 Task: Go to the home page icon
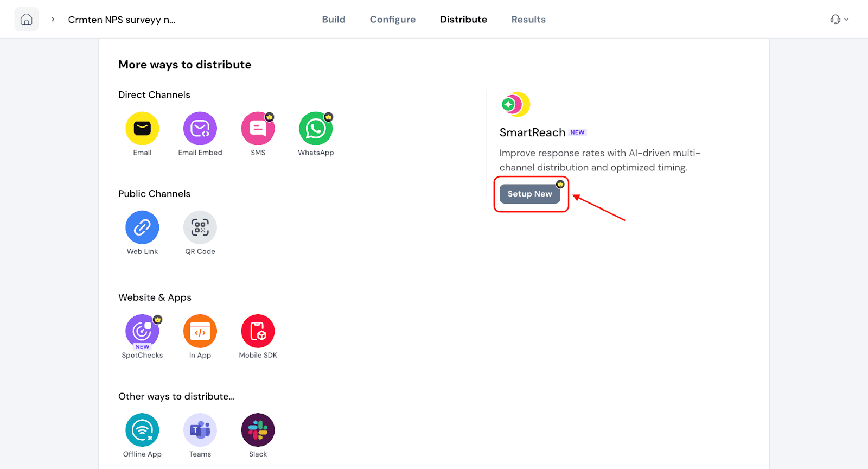pos(27,20)
